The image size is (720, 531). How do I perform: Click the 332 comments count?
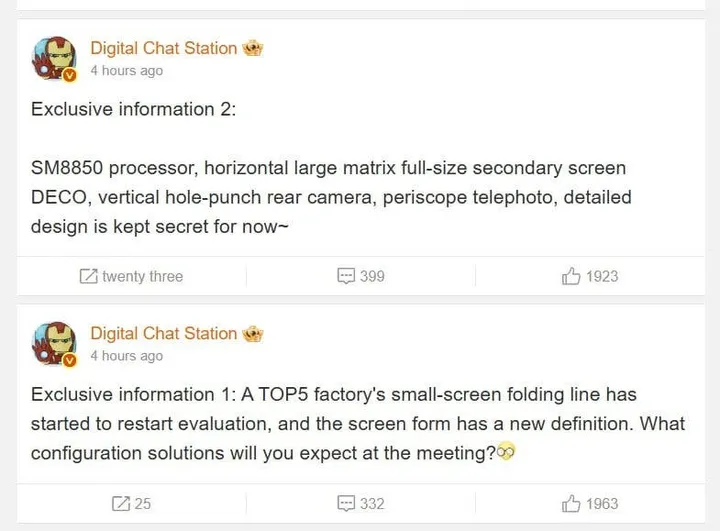(x=372, y=503)
